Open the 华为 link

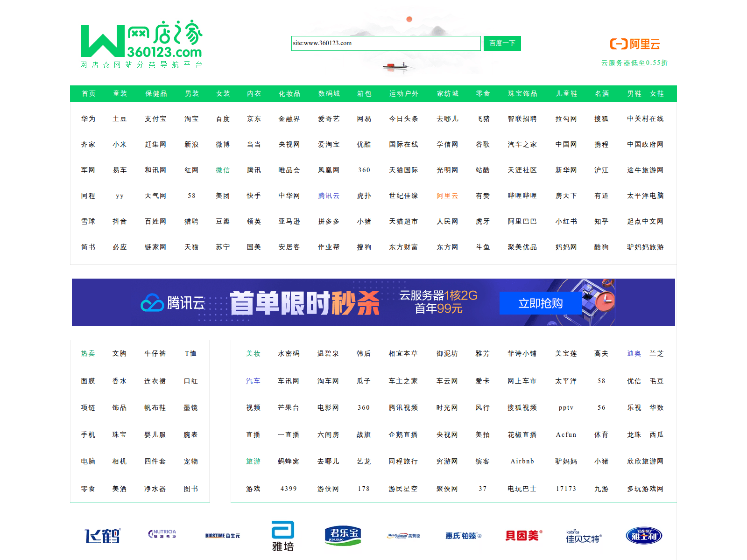tap(88, 119)
